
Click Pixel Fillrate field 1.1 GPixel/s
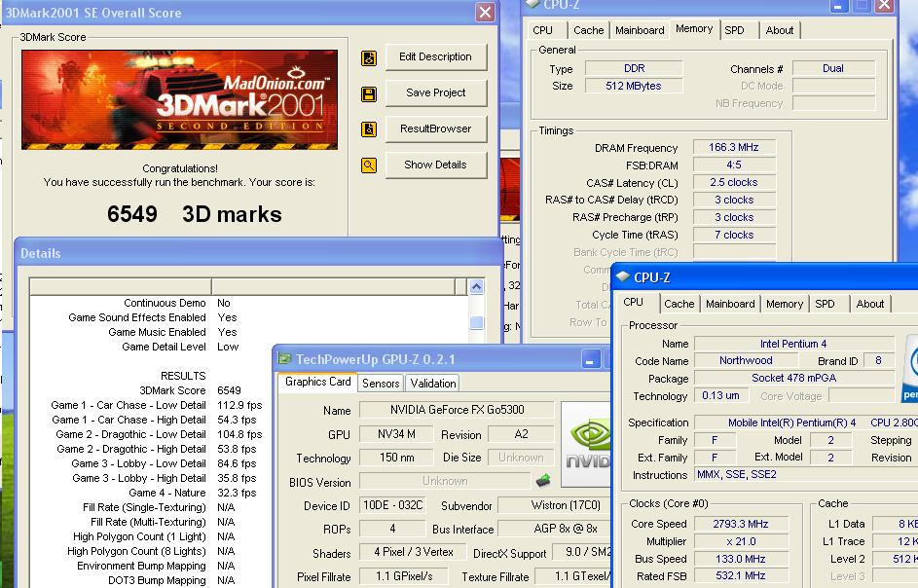(x=404, y=576)
